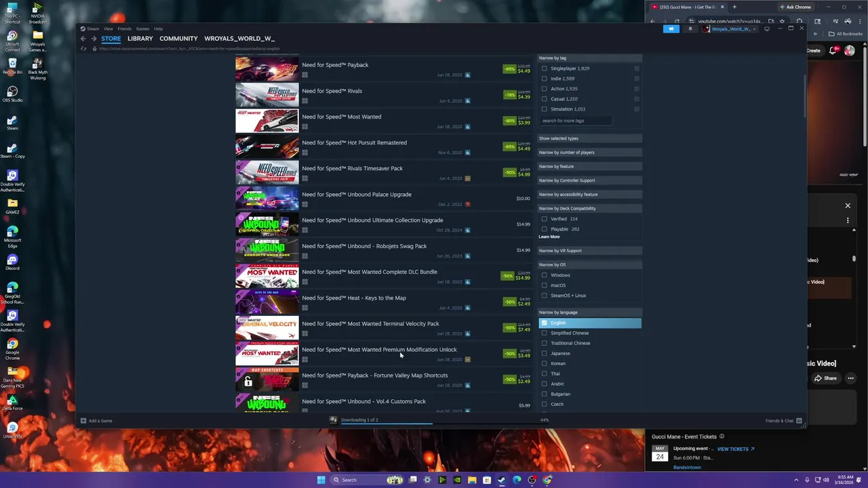Screen dimensions: 868x488
Task: Open Friends & Chat icon in Steam
Action: (x=800, y=421)
